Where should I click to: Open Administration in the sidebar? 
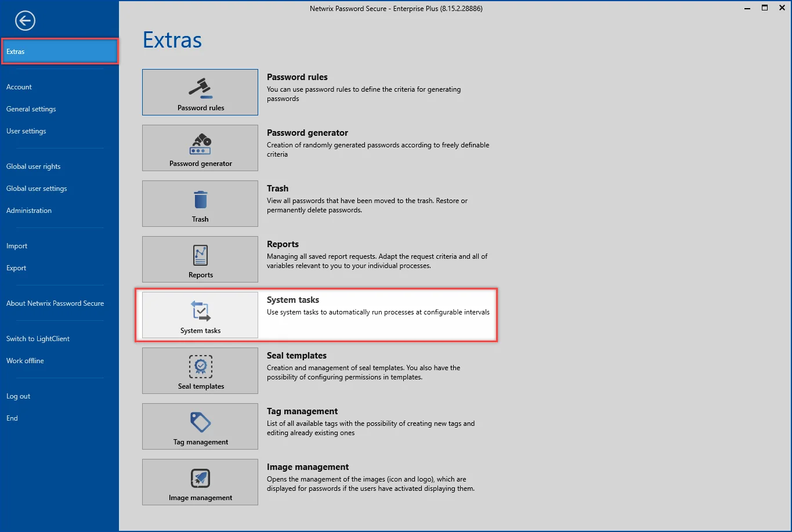click(x=29, y=211)
